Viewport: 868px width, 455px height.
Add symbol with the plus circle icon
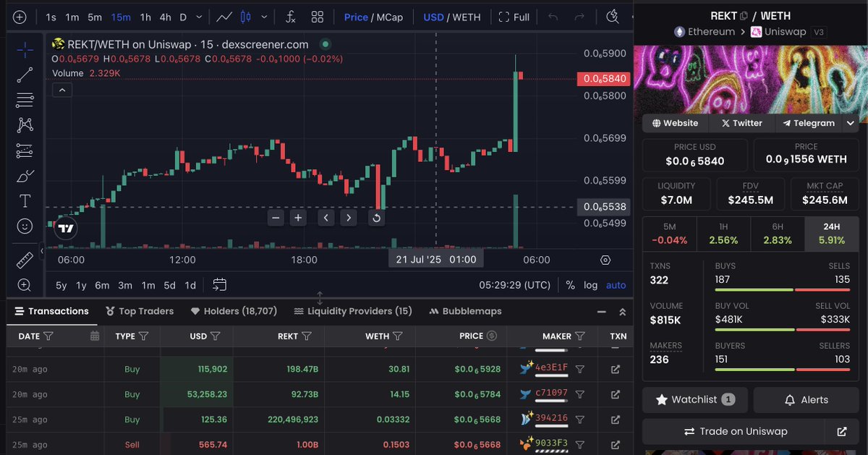click(20, 17)
